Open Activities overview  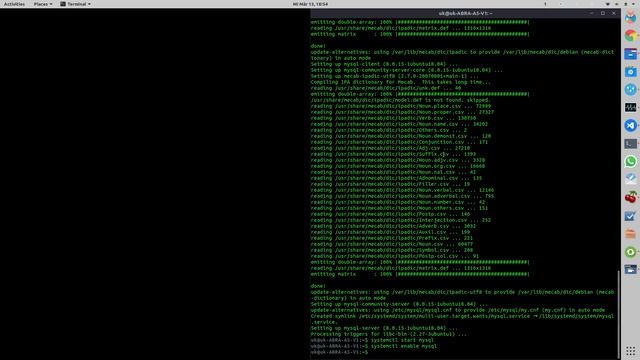point(14,4)
